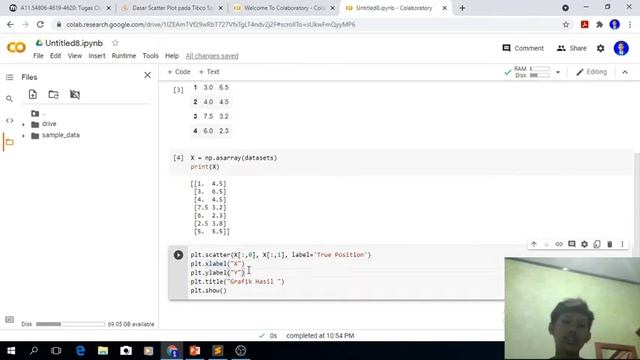Open more cell actions menu
This screenshot has height=360, width=640.
point(622,244)
